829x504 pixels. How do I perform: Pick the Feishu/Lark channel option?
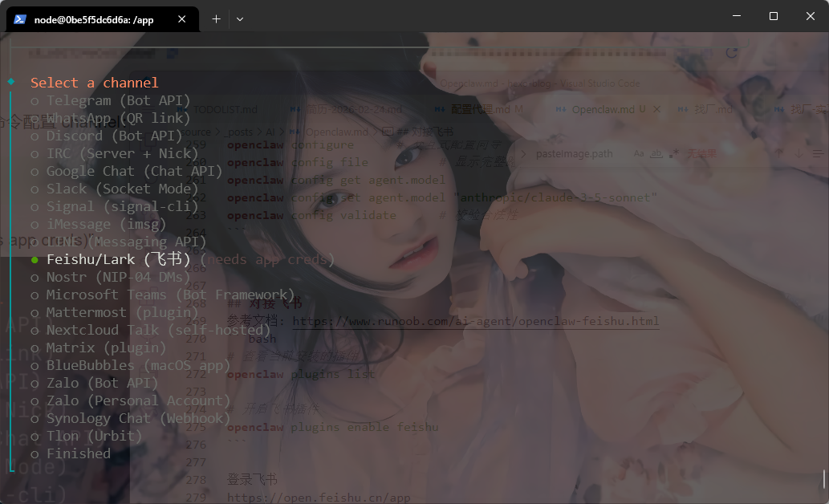click(118, 259)
